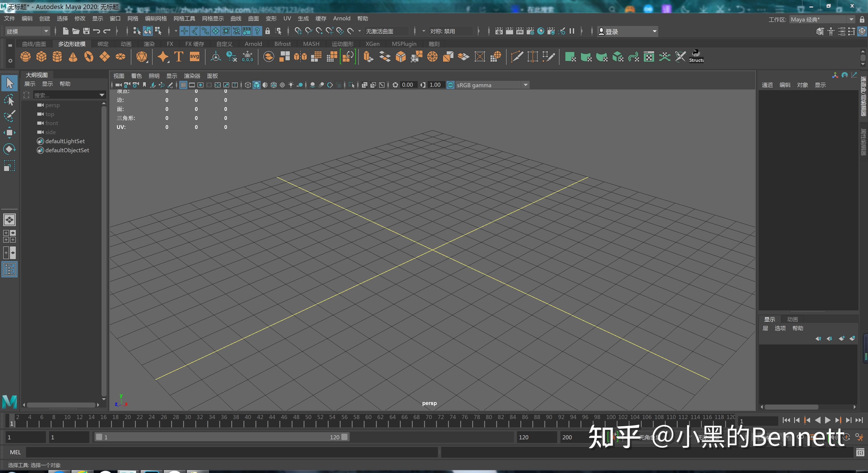The height and width of the screenshot is (473, 868).
Task: Open the 选项 menu in layer editor
Action: (x=780, y=328)
